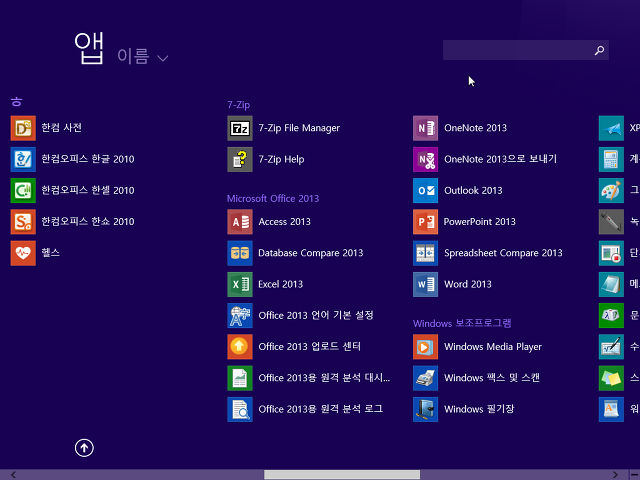Open 한컴오피스 한셀 2010 icon
Viewport: 640px width, 480px height.
tap(23, 191)
